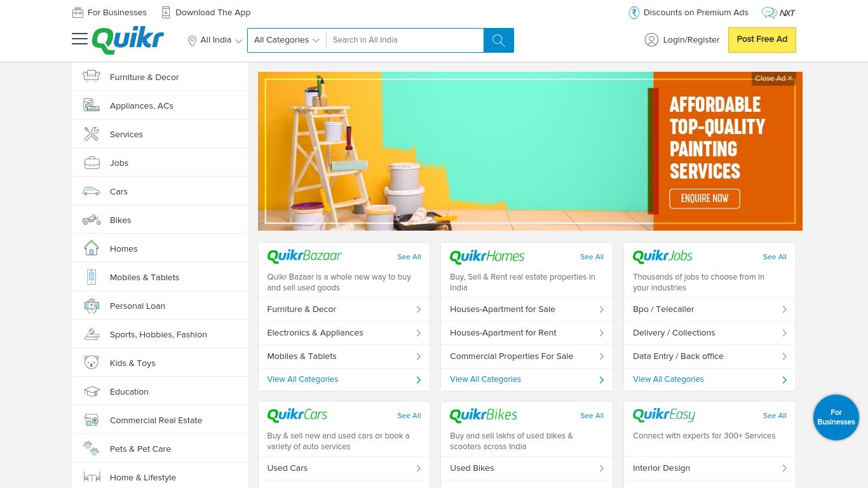Select Education in the sidebar menu
This screenshot has width=868, height=488.
159,391
